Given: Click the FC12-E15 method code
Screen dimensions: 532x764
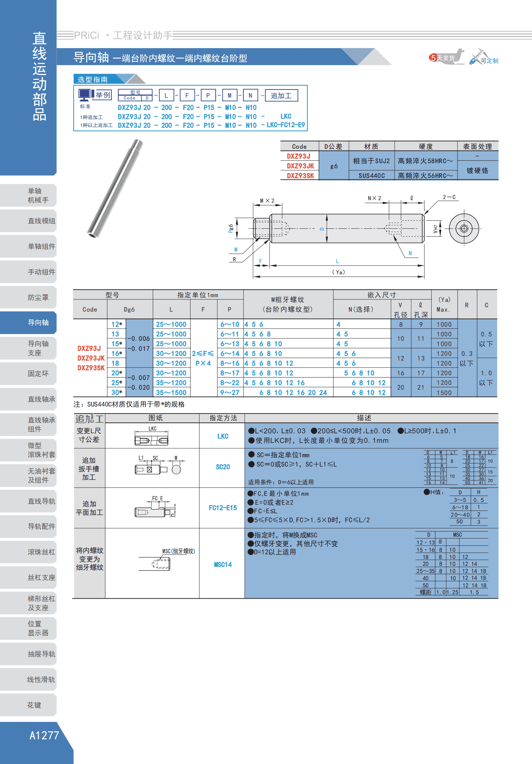Looking at the screenshot, I should point(223,508).
